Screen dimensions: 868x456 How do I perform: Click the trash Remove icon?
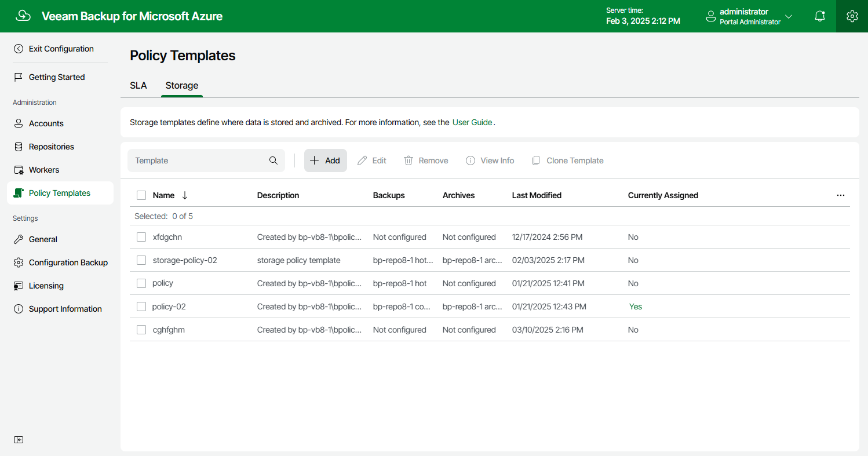point(409,160)
